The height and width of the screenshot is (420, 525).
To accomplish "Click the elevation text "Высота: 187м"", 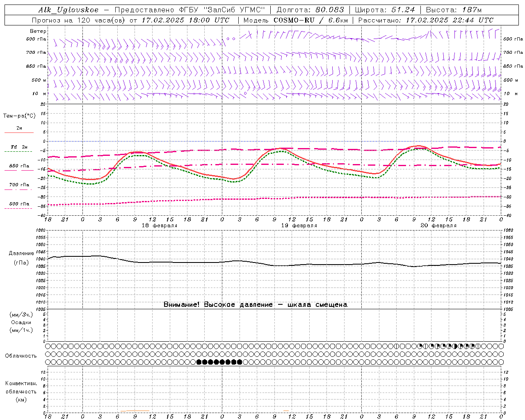I will [454, 10].
